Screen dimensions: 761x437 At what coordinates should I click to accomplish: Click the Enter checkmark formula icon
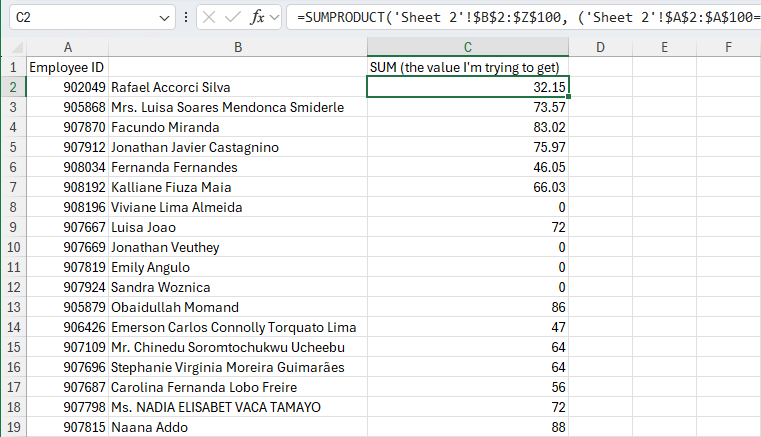point(233,17)
